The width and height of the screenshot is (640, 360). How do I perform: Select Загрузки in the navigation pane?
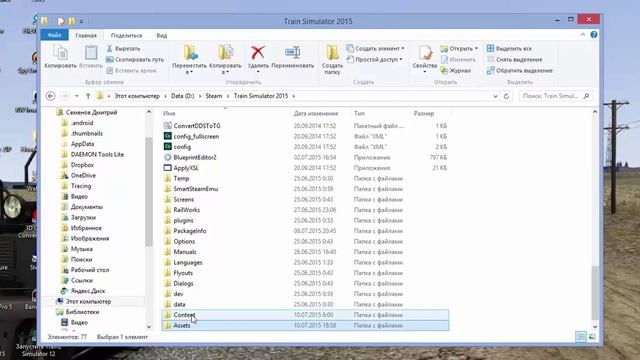coord(83,218)
